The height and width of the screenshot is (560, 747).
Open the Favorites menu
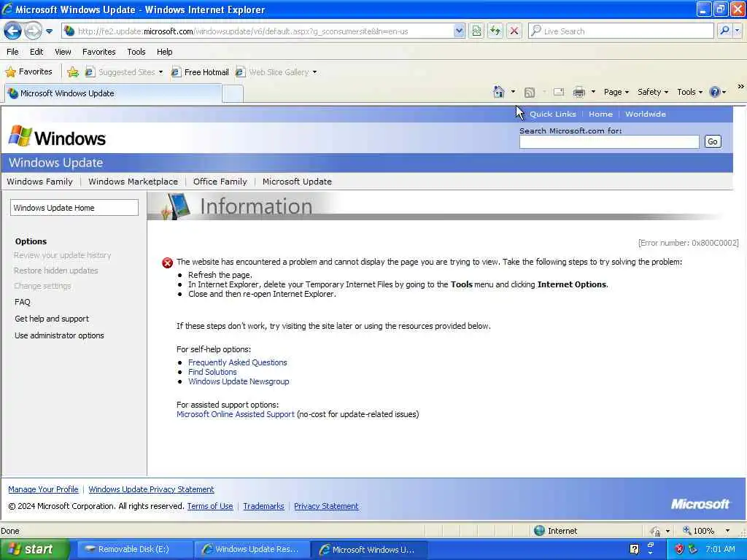[x=99, y=52]
